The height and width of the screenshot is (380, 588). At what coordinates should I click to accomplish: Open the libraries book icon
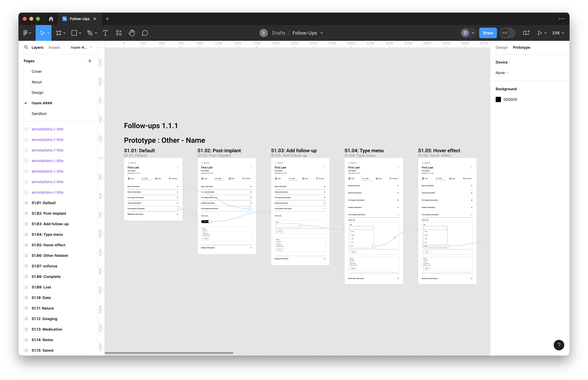[526, 33]
